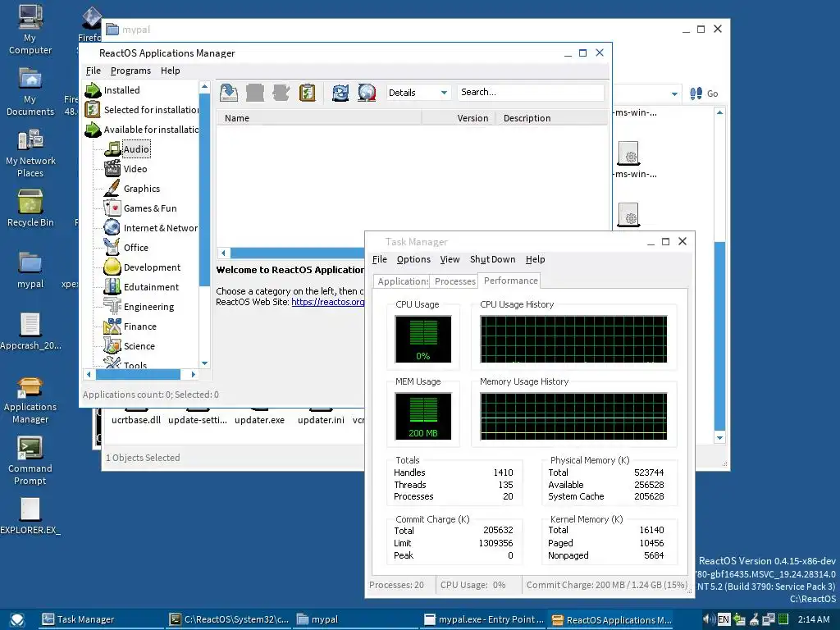Select the Engineering category icon

tap(112, 307)
